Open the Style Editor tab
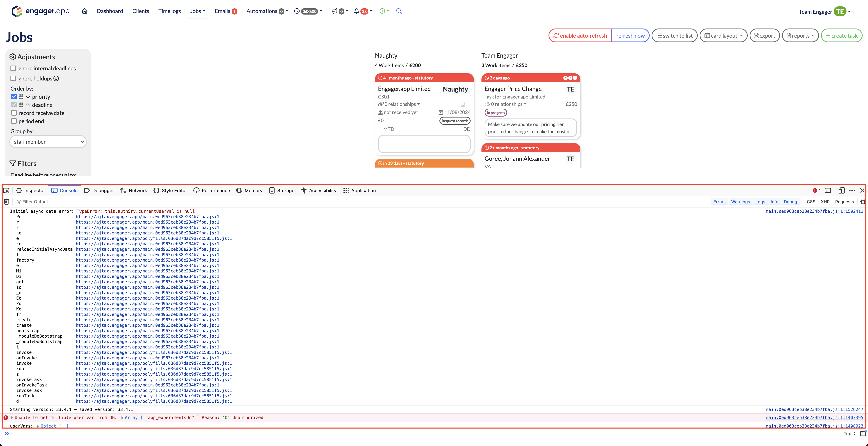 pos(170,191)
